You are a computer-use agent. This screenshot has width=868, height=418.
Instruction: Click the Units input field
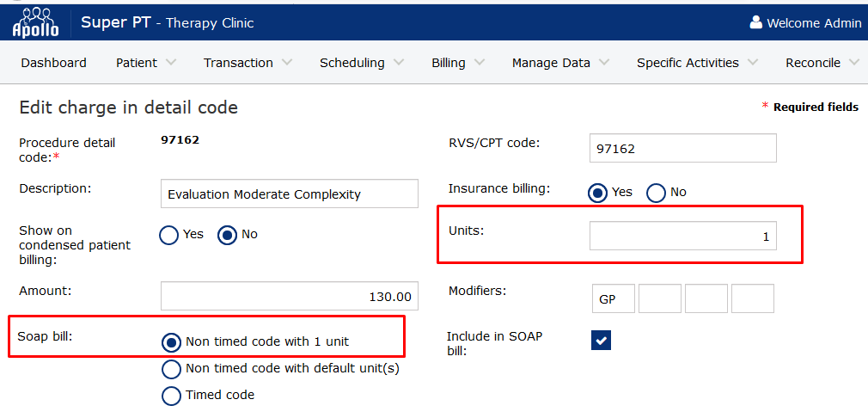coord(682,237)
